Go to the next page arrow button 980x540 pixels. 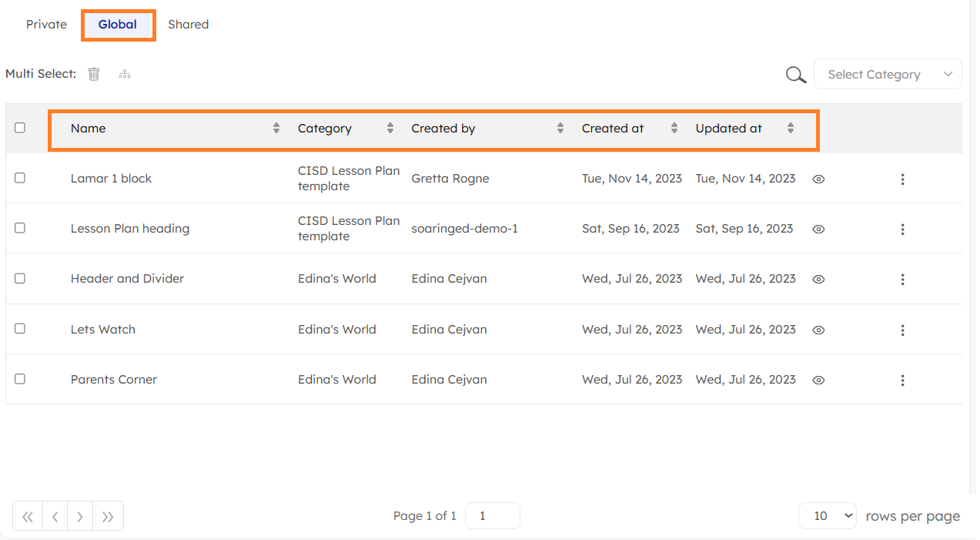pos(80,516)
